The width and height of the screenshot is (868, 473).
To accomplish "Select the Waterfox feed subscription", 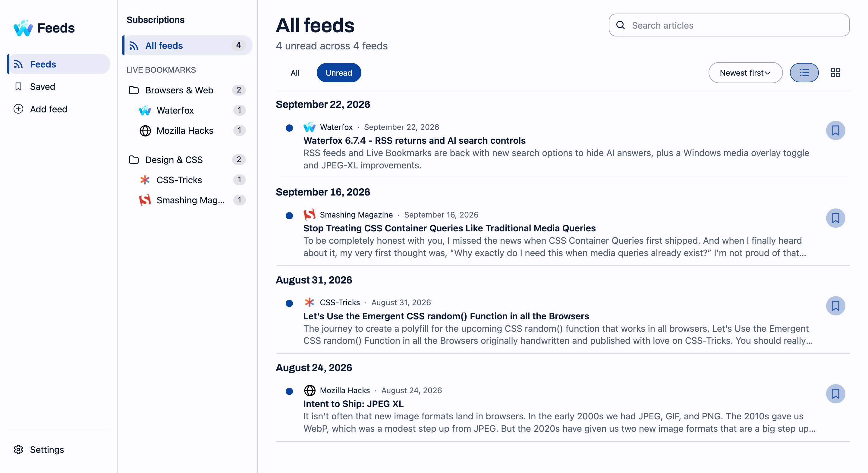I will coord(192,110).
